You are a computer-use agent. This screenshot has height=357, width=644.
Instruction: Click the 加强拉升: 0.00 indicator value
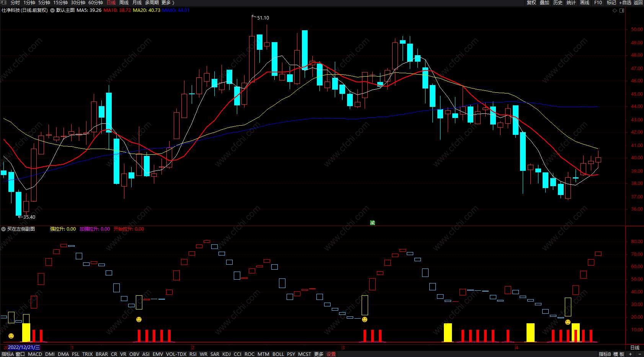(95, 229)
